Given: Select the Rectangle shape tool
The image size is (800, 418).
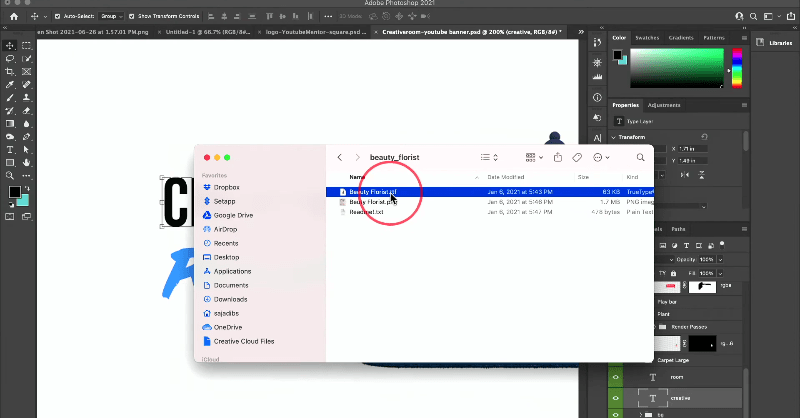Looking at the screenshot, I should click(10, 163).
